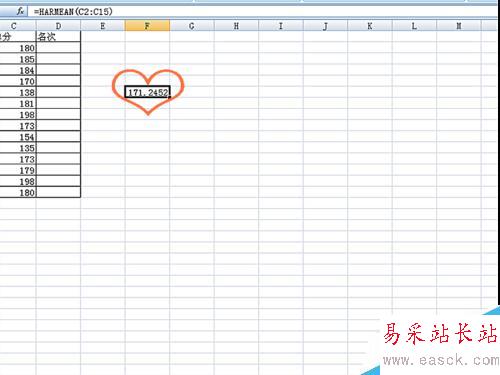
Task: Select column J header
Action: pyautogui.click(x=325, y=26)
